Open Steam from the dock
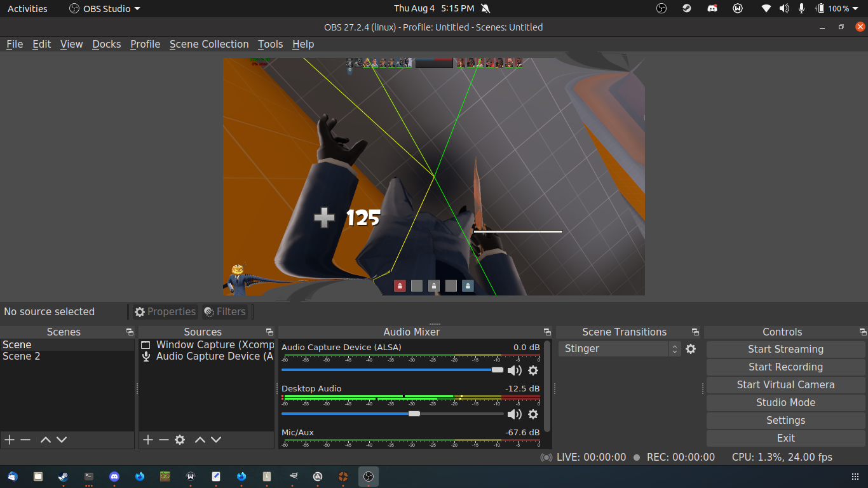 click(64, 477)
